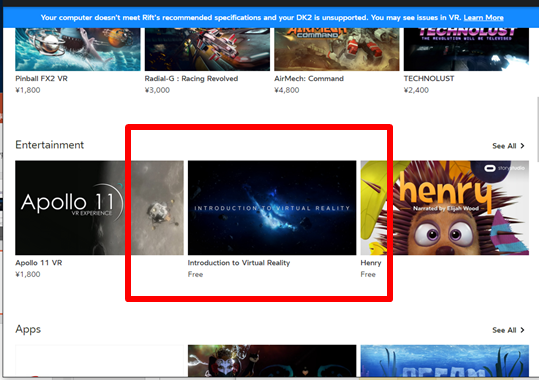539x380 pixels.
Task: Click the Introduction to Virtual Reality title
Action: tap(239, 263)
